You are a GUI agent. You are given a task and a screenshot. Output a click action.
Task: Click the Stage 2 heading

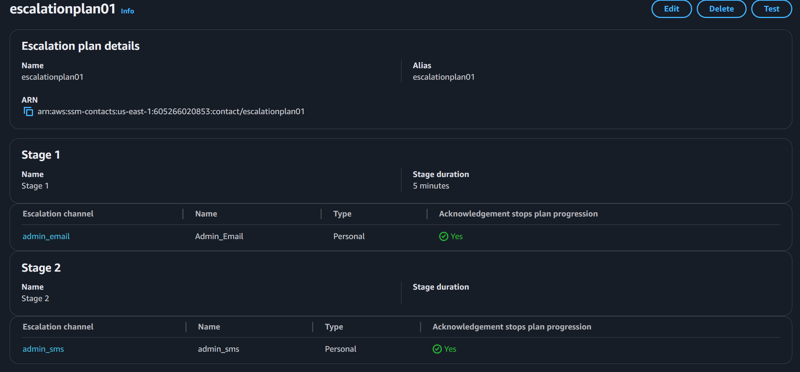41,267
